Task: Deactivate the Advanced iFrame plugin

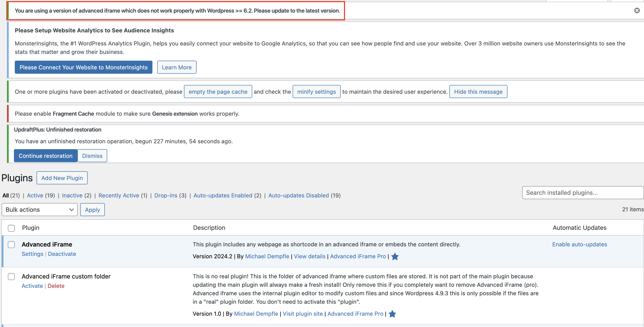Action: pyautogui.click(x=62, y=254)
